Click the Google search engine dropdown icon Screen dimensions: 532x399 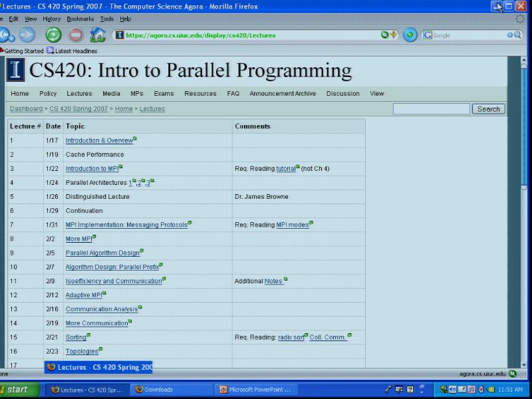[428, 35]
